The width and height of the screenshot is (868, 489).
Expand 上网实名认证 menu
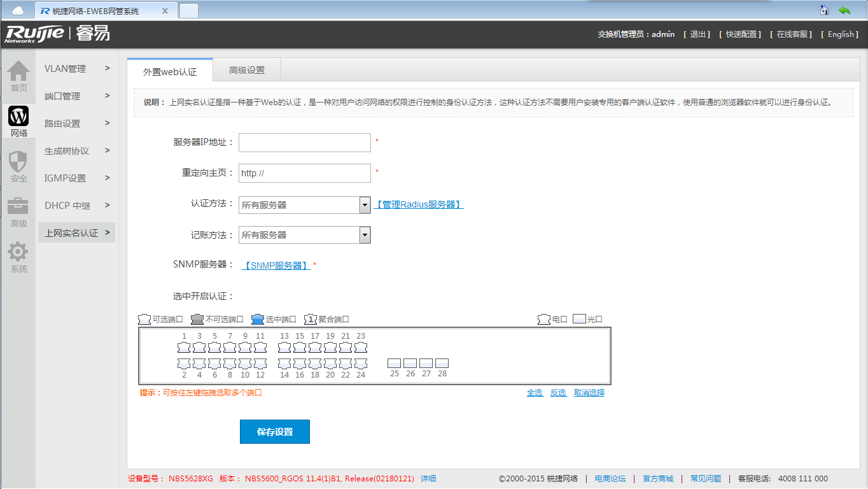76,233
